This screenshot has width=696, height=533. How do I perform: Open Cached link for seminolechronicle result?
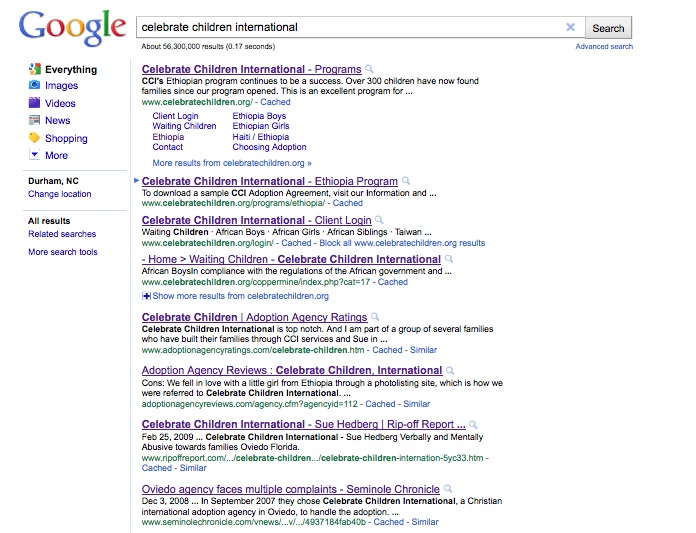388,522
